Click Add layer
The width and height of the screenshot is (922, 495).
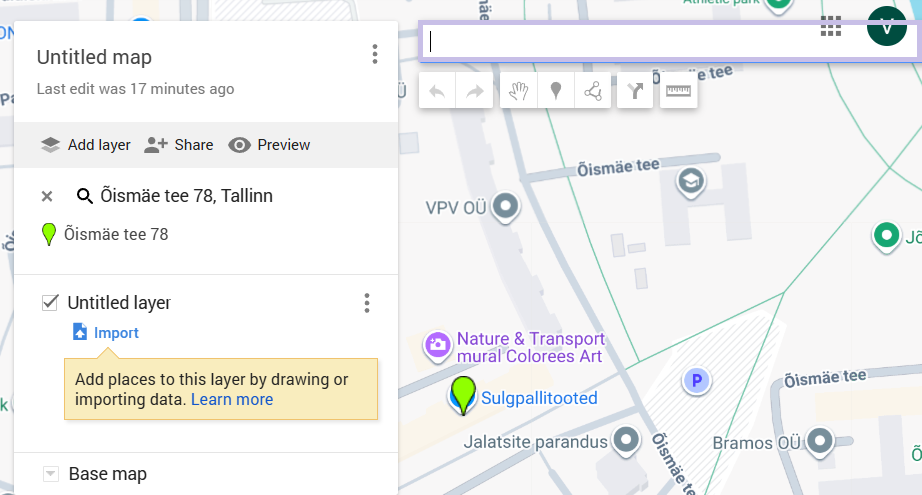coord(86,145)
